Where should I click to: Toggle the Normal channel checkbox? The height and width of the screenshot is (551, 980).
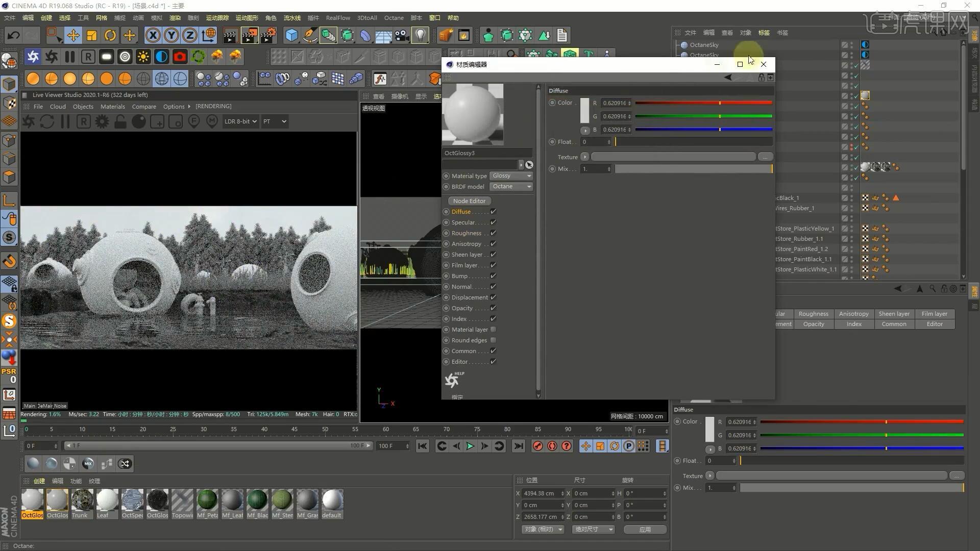click(x=493, y=287)
